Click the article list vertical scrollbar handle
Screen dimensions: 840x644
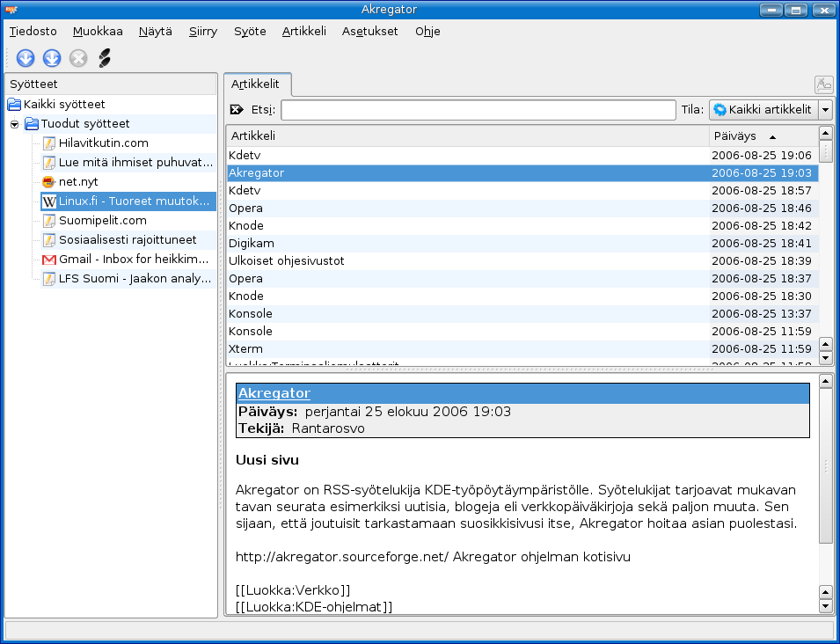pos(825,152)
